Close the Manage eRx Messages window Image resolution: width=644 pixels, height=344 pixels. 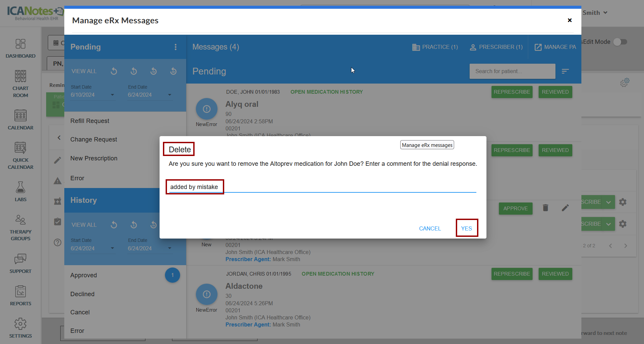tap(570, 20)
